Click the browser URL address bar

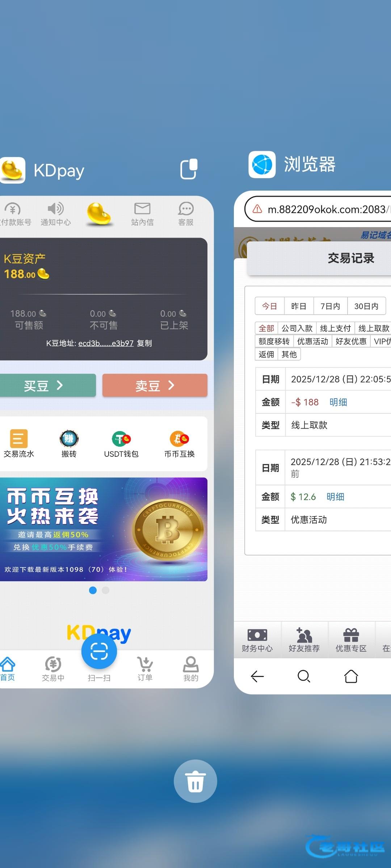[319, 209]
